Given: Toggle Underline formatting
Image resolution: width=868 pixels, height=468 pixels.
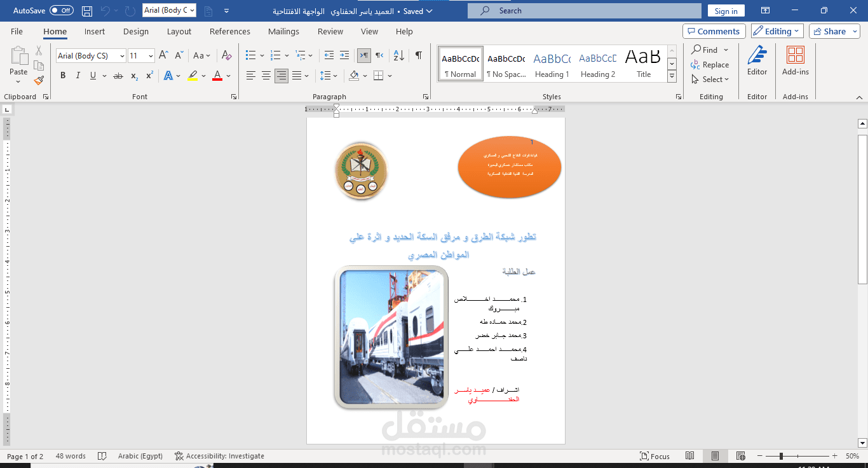Looking at the screenshot, I should point(93,76).
